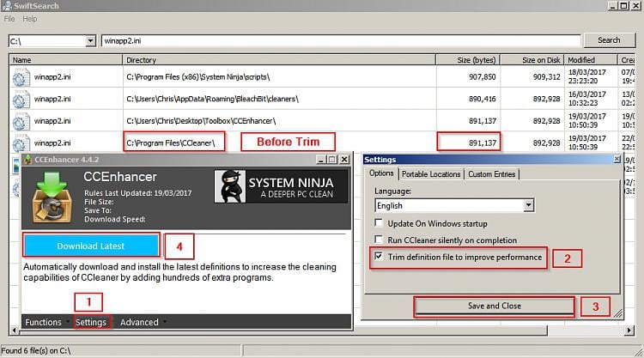The width and height of the screenshot is (644, 358).
Task: Switch to the Portable Locations tab
Action: coord(431,174)
